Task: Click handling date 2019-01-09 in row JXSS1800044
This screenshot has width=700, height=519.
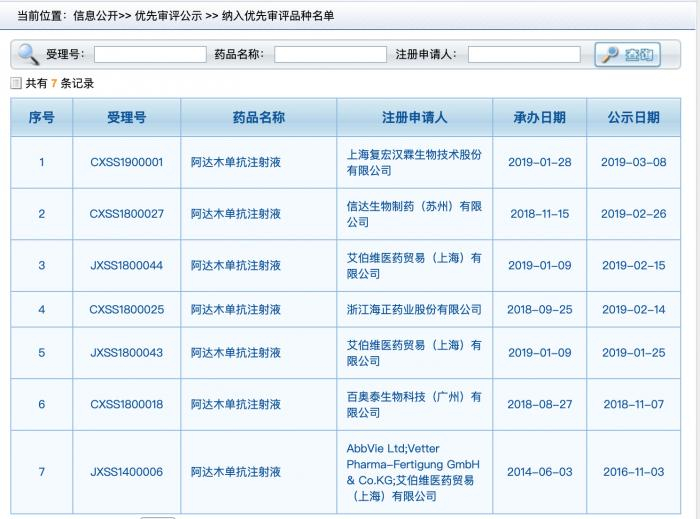Action: [x=540, y=266]
